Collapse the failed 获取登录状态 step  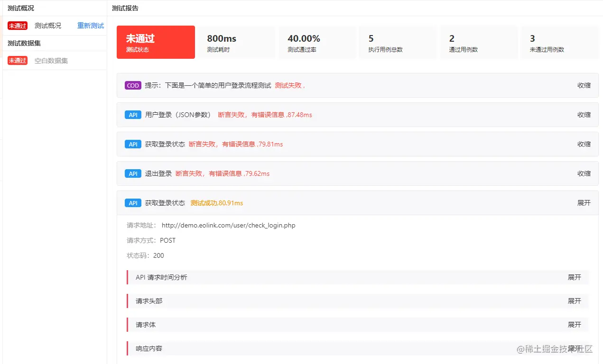click(x=584, y=144)
